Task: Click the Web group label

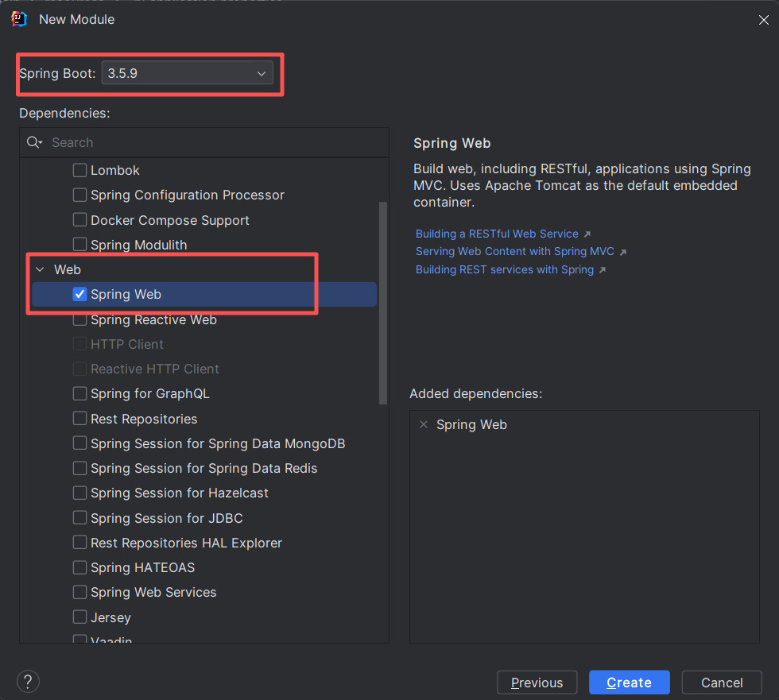Action: (x=67, y=269)
